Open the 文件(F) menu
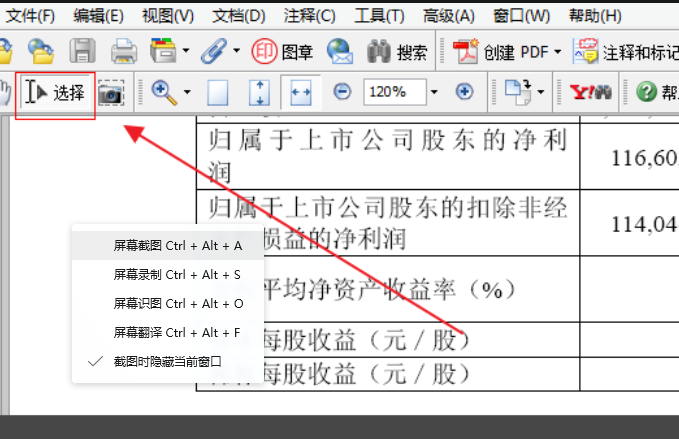The height and width of the screenshot is (439, 679). pos(30,16)
